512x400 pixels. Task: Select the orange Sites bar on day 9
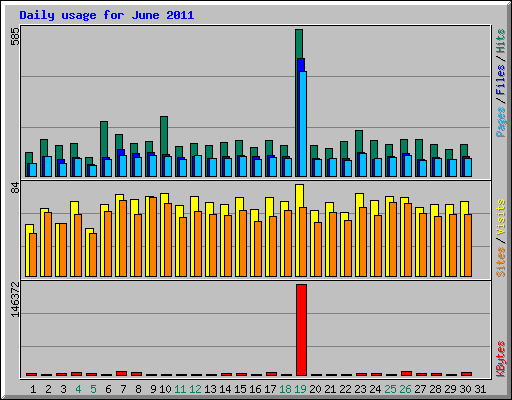click(x=153, y=237)
